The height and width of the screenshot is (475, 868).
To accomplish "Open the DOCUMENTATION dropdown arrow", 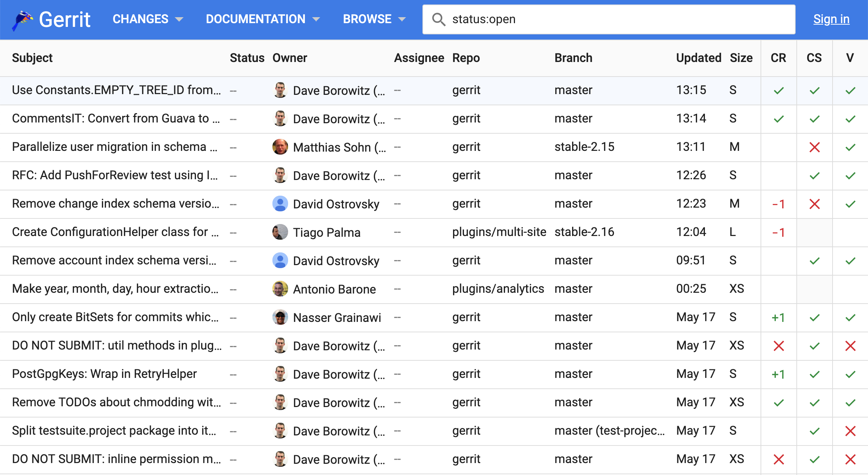I will tap(316, 19).
